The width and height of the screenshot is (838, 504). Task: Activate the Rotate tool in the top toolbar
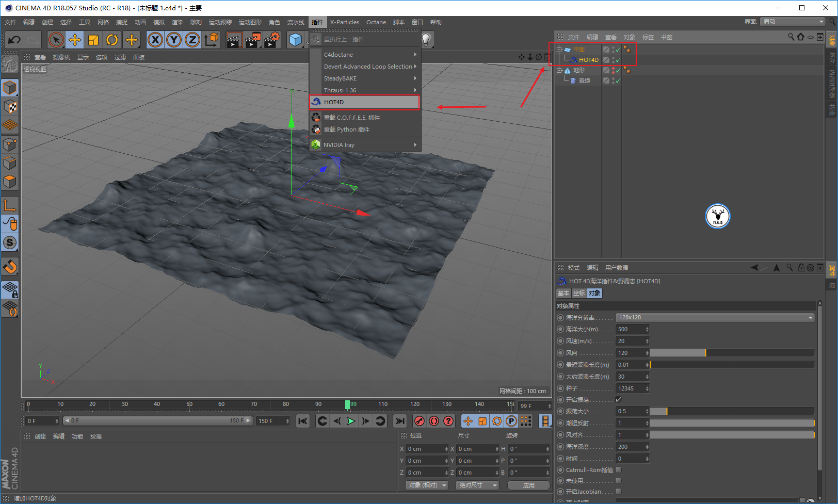point(112,40)
